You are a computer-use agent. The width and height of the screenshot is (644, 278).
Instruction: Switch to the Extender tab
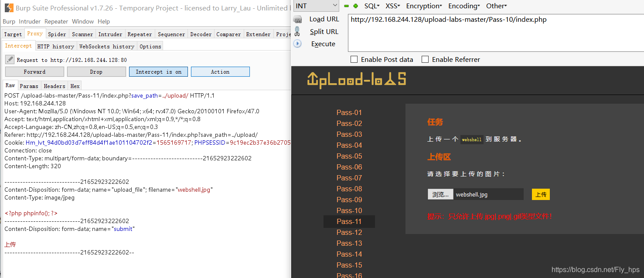pyautogui.click(x=259, y=34)
